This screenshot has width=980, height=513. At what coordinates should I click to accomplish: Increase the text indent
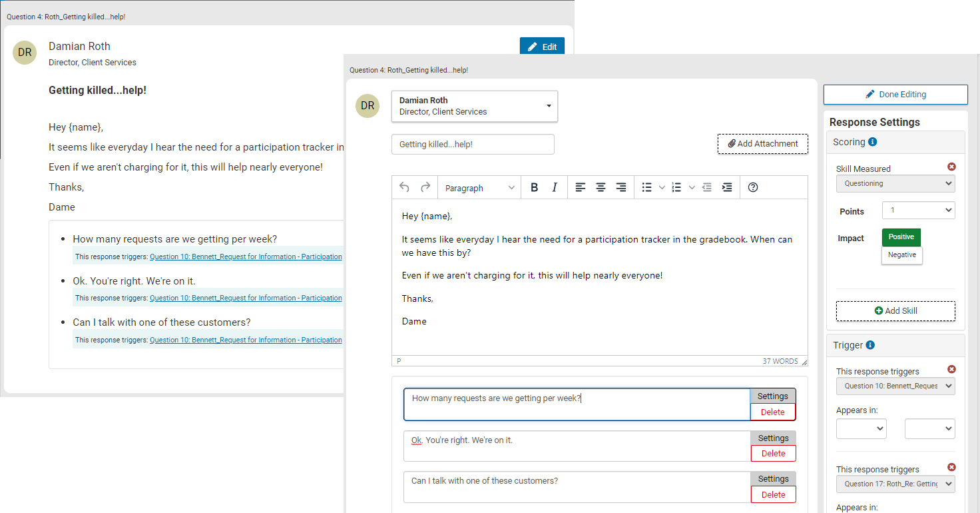point(726,187)
